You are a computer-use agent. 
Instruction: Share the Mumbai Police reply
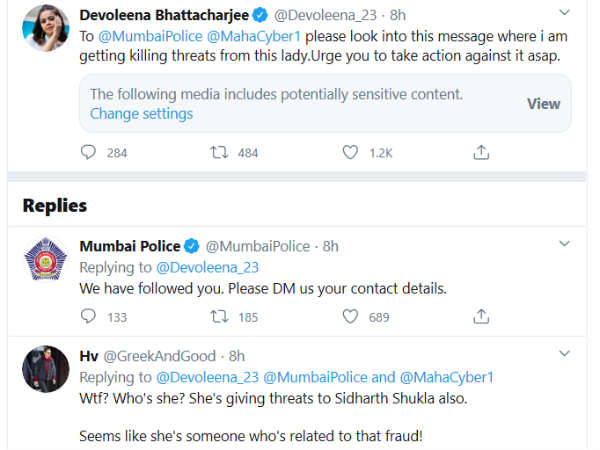[481, 317]
